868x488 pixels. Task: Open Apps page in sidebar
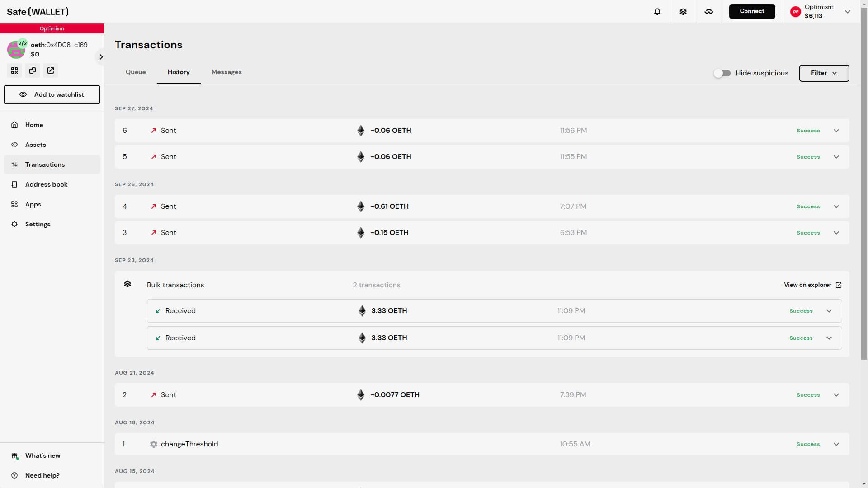[x=52, y=204]
